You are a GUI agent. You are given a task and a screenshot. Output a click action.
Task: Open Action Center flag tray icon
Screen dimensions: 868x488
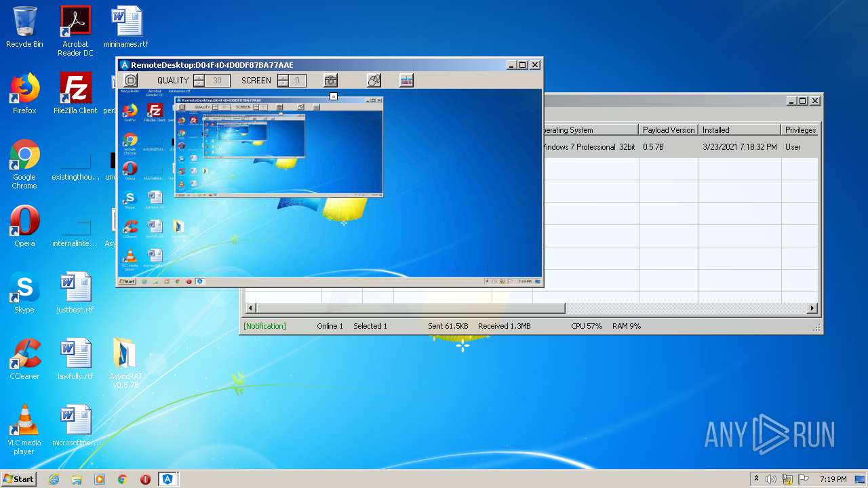pyautogui.click(x=803, y=479)
